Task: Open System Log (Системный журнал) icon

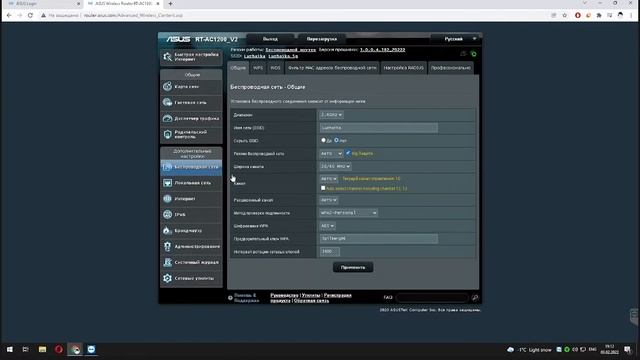Action: coord(167,262)
